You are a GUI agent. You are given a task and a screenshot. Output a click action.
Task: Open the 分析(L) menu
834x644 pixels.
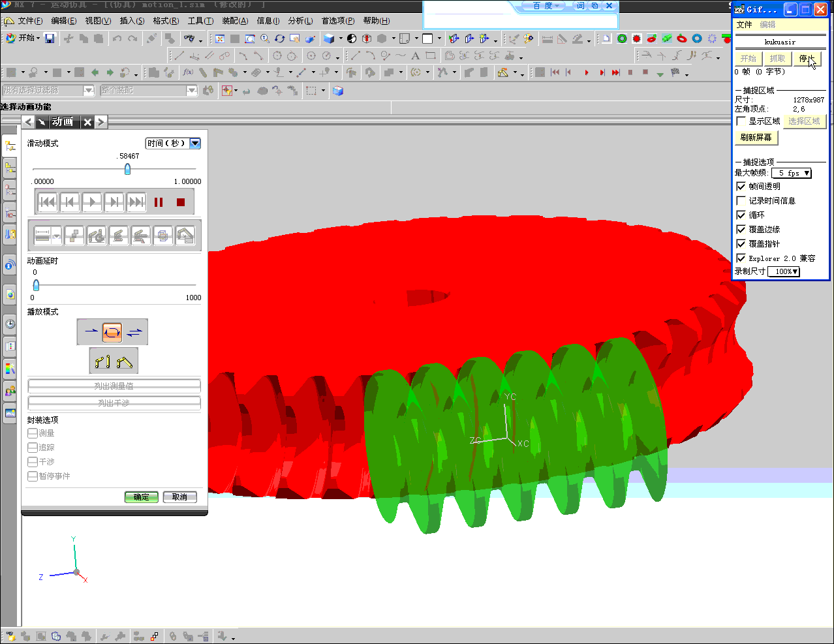click(x=300, y=21)
